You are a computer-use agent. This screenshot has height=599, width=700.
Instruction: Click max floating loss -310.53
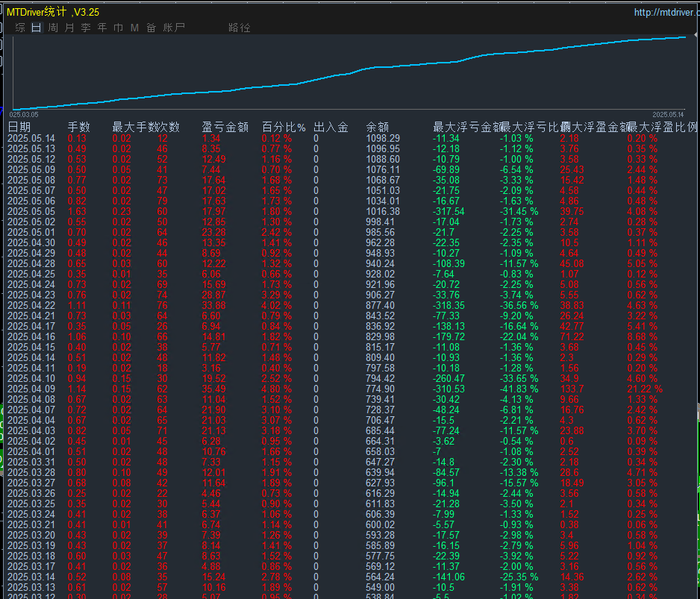pyautogui.click(x=449, y=389)
